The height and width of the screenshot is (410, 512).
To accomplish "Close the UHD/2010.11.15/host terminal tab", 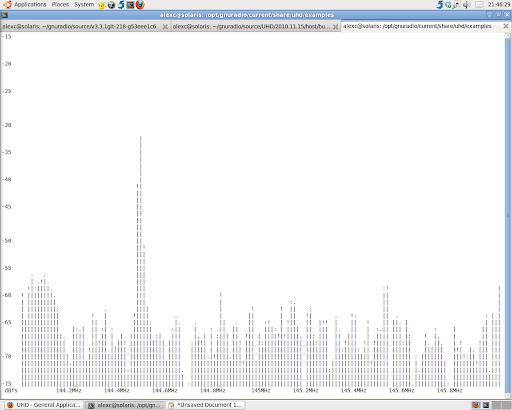I will (x=336, y=27).
